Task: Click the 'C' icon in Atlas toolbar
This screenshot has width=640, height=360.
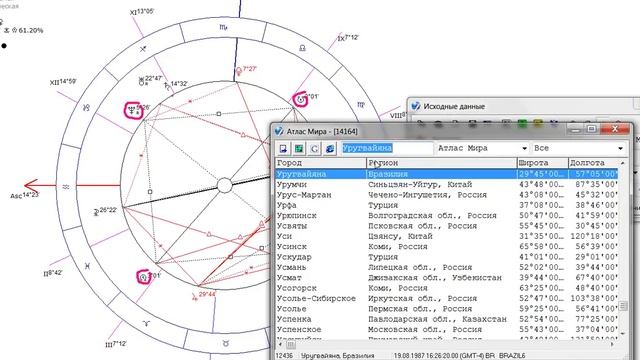Action: [314, 149]
